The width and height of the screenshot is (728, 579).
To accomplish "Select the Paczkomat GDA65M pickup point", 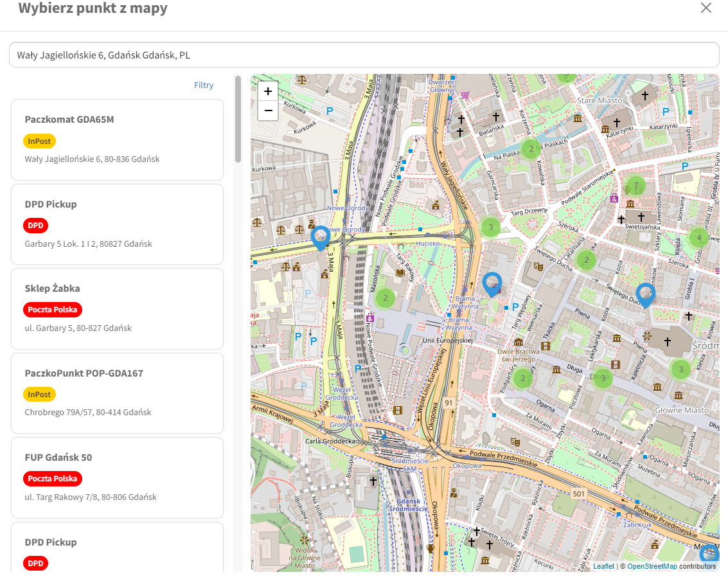I will (117, 139).
